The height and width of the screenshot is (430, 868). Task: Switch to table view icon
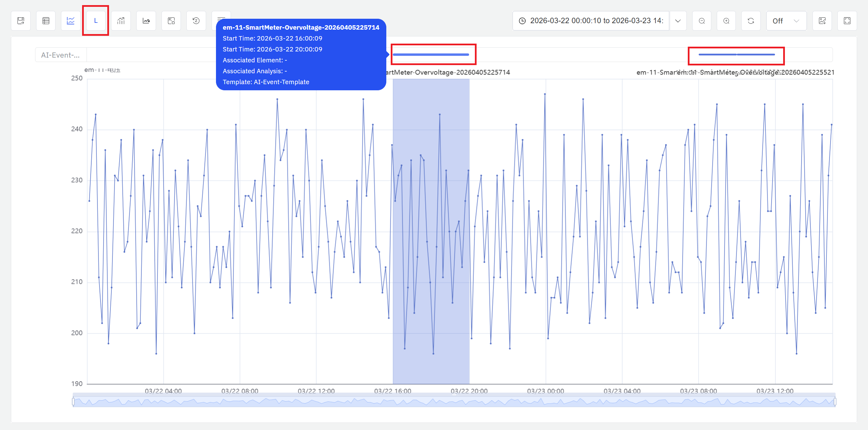46,21
